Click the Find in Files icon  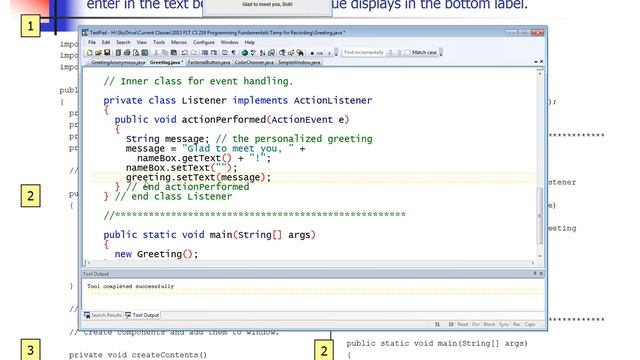click(x=300, y=53)
